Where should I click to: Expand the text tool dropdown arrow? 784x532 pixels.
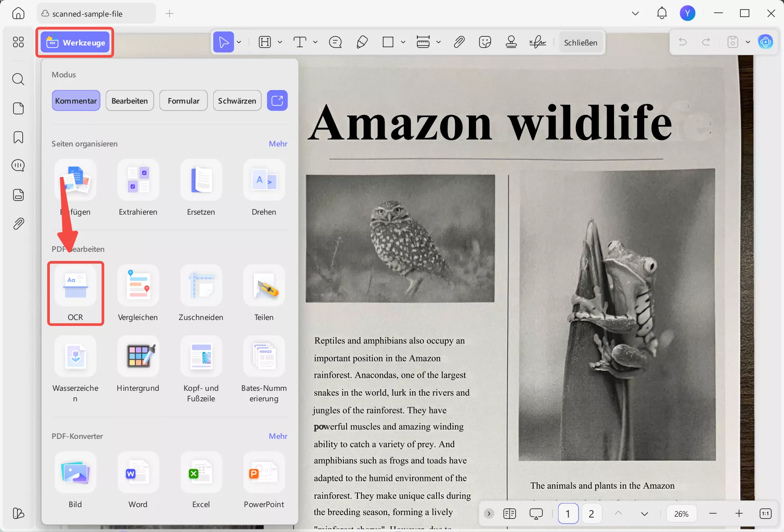pyautogui.click(x=315, y=42)
